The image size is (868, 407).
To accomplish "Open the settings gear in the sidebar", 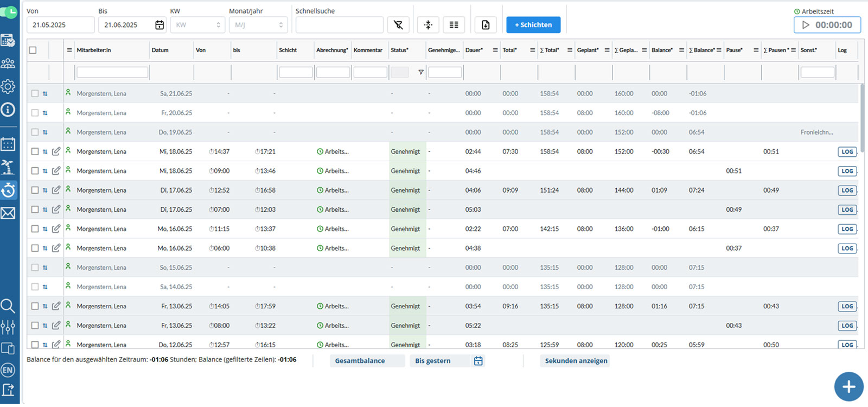I will [8, 86].
